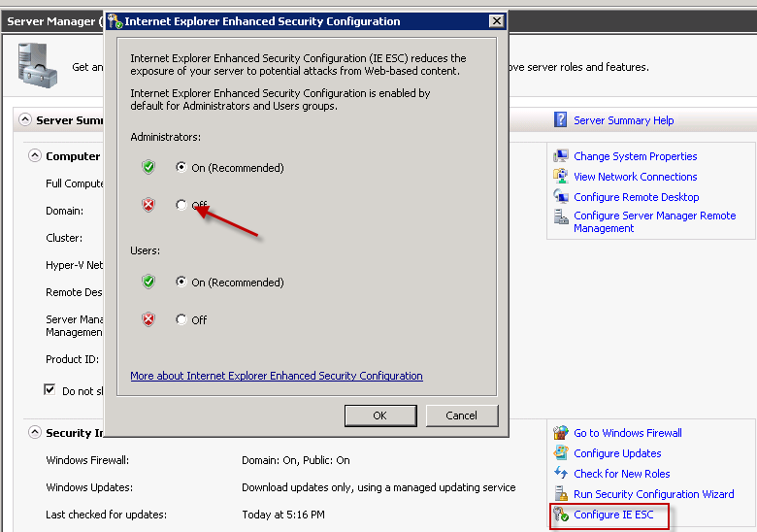This screenshot has height=532, width=757.
Task: Click the server toolbox icon in Server Manager
Action: [38, 66]
